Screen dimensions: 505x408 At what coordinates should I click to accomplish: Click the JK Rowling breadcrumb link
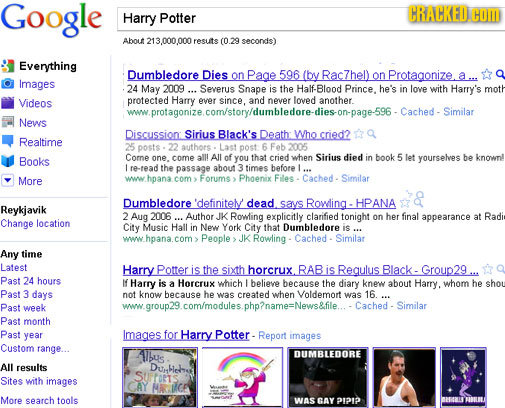tap(262, 238)
